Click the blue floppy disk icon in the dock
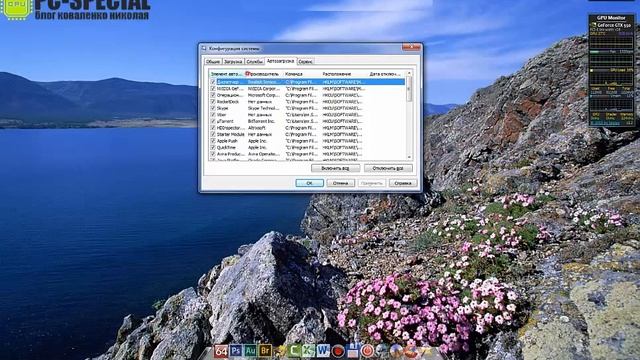 [x=353, y=351]
